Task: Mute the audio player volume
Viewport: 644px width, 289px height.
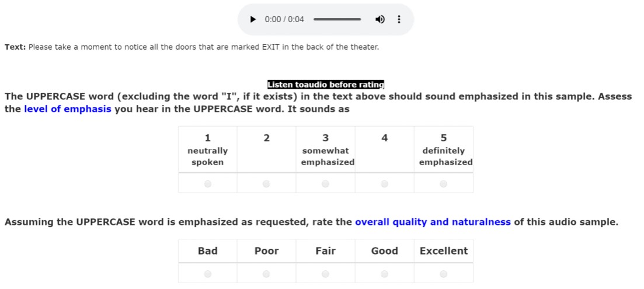Action: (380, 19)
